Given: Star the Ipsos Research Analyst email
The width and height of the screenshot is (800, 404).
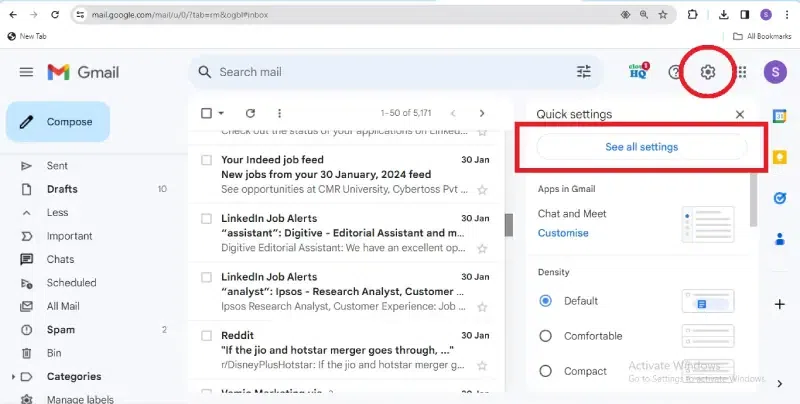Looking at the screenshot, I should (482, 307).
